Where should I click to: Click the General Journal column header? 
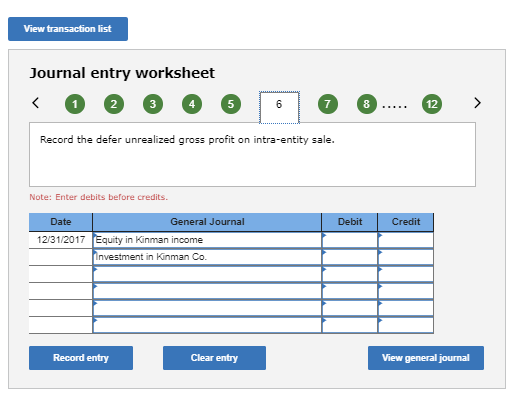[207, 222]
